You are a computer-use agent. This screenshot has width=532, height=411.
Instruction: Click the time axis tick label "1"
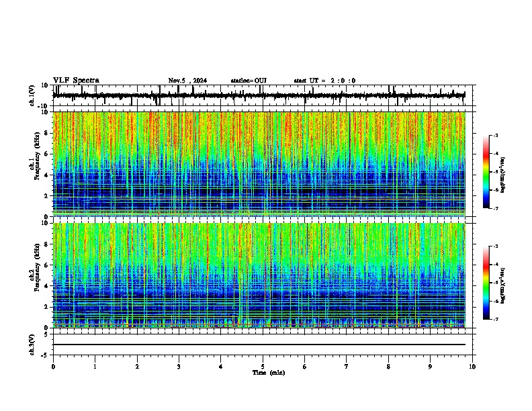(x=95, y=367)
